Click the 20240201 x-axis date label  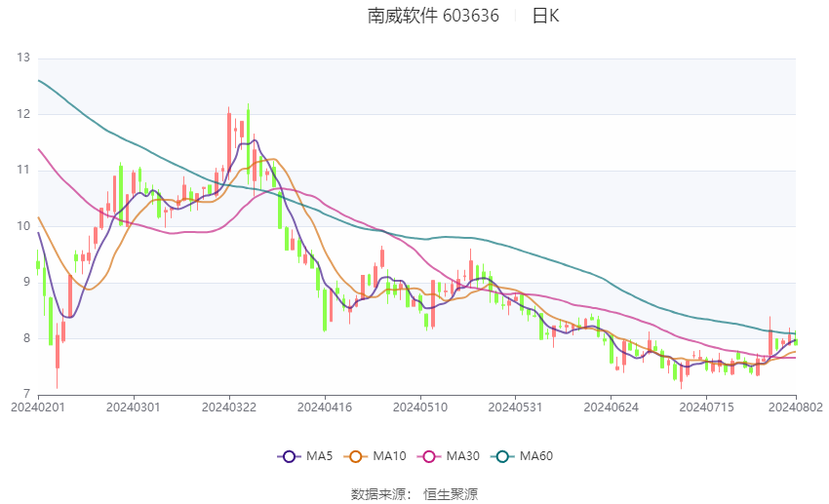pyautogui.click(x=37, y=407)
